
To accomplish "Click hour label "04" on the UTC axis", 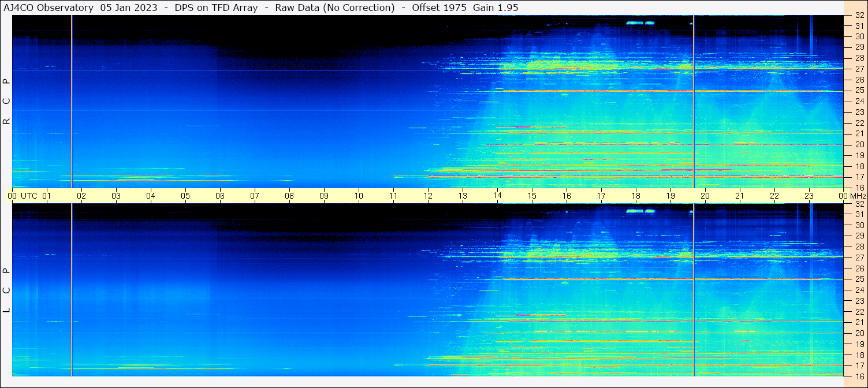I will click(151, 196).
